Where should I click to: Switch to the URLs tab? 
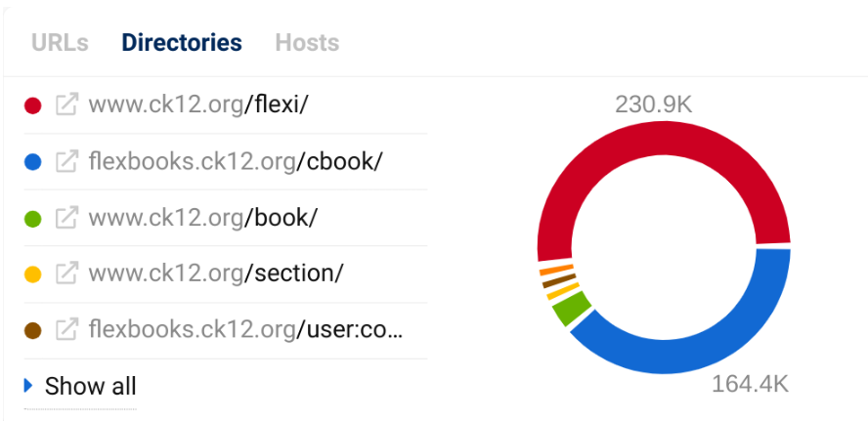pyautogui.click(x=60, y=43)
